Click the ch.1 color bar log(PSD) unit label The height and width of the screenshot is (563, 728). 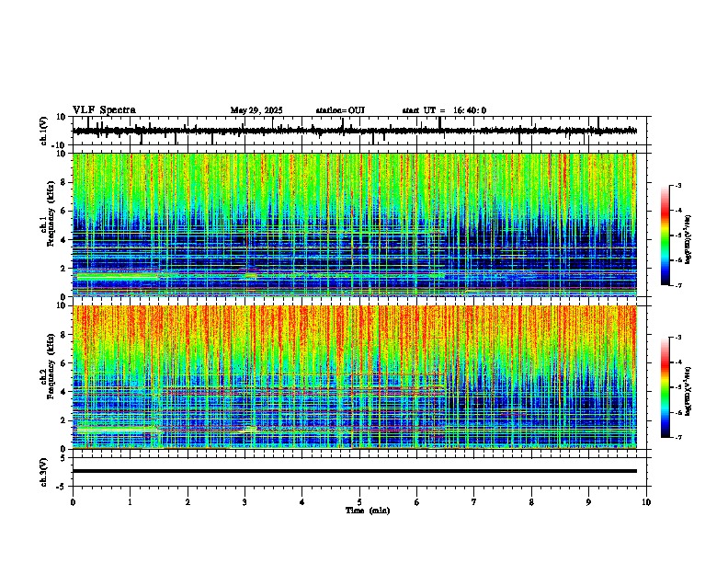click(688, 239)
